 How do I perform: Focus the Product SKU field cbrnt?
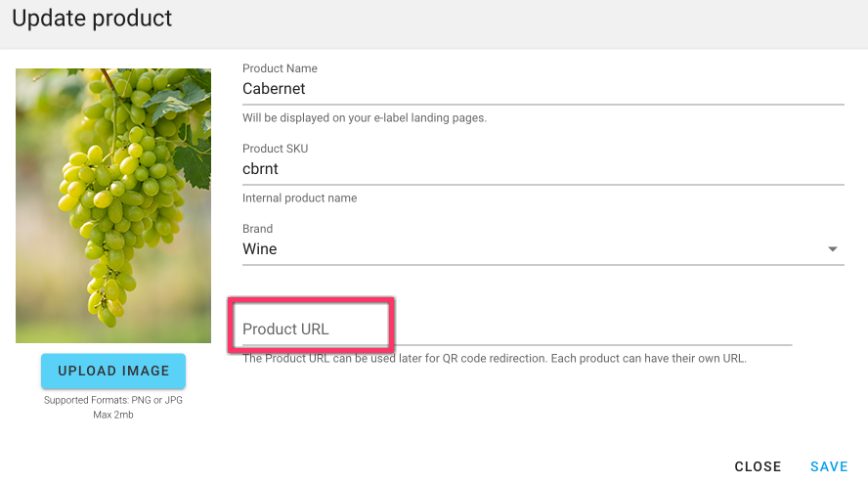tap(543, 169)
